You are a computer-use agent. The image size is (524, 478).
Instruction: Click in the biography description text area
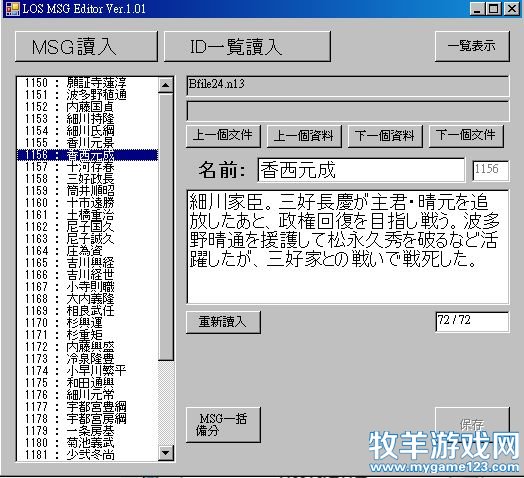coord(348,247)
